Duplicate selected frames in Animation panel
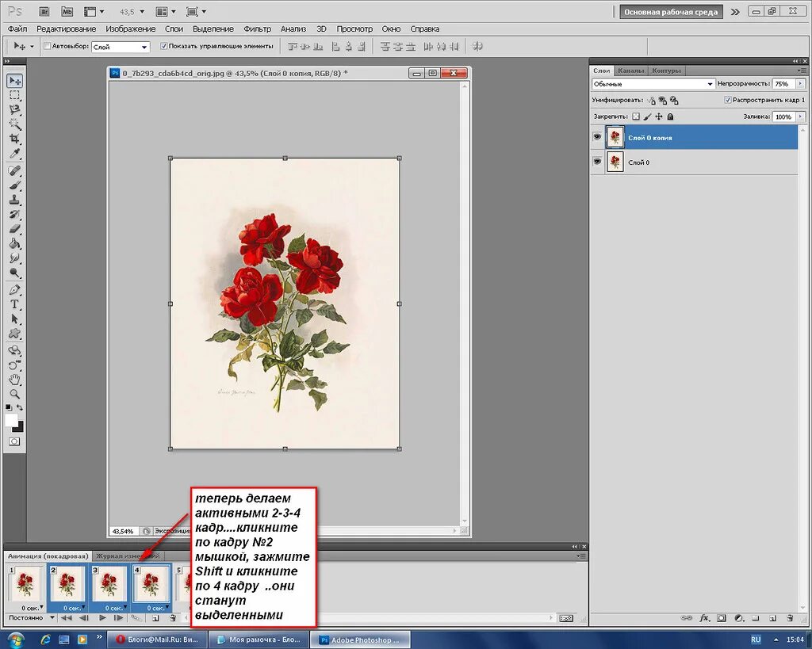This screenshot has height=649, width=812. pos(156,618)
